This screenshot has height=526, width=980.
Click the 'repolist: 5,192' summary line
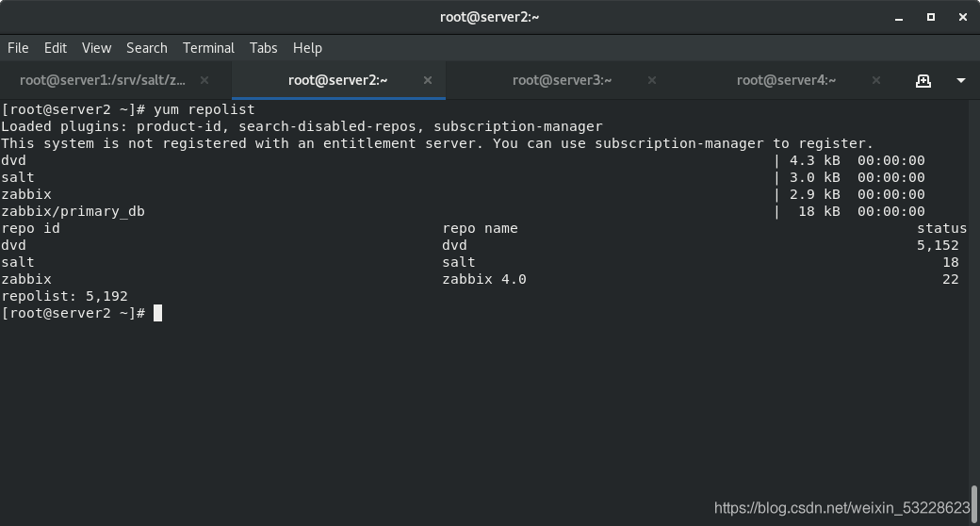point(64,296)
